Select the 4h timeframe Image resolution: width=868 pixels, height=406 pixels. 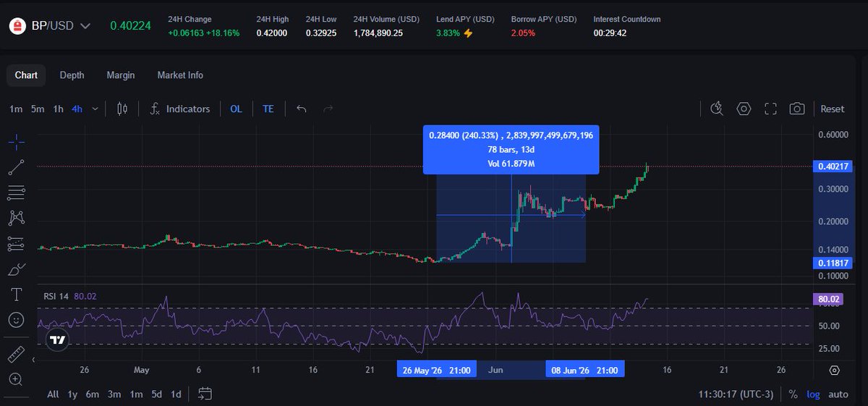click(x=77, y=109)
